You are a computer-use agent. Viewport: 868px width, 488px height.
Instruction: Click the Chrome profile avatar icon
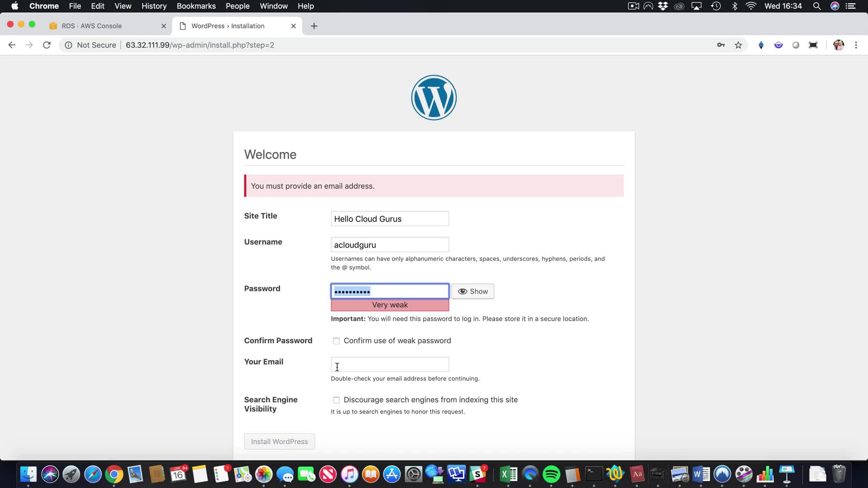pyautogui.click(x=838, y=45)
